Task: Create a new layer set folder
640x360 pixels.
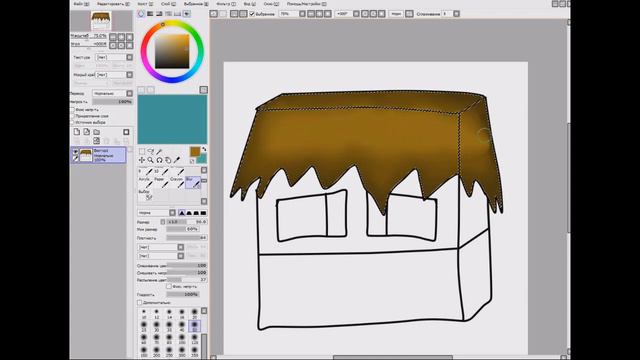Action: click(97, 132)
